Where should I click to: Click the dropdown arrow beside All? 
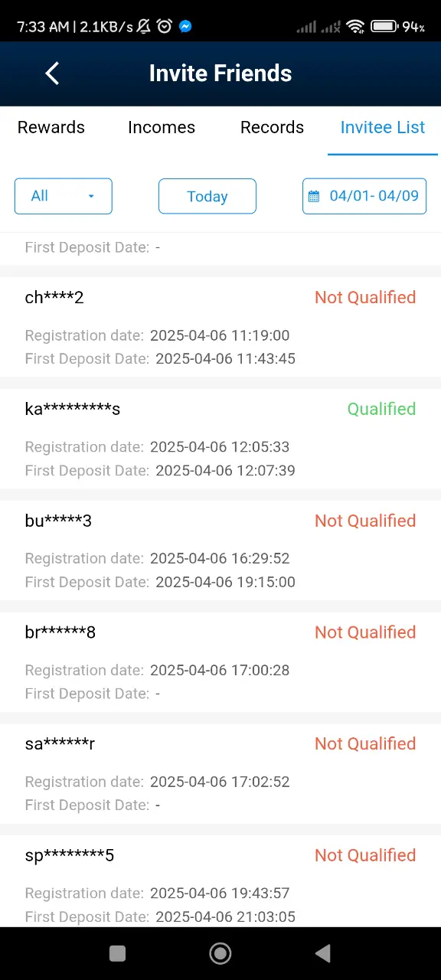pos(91,196)
